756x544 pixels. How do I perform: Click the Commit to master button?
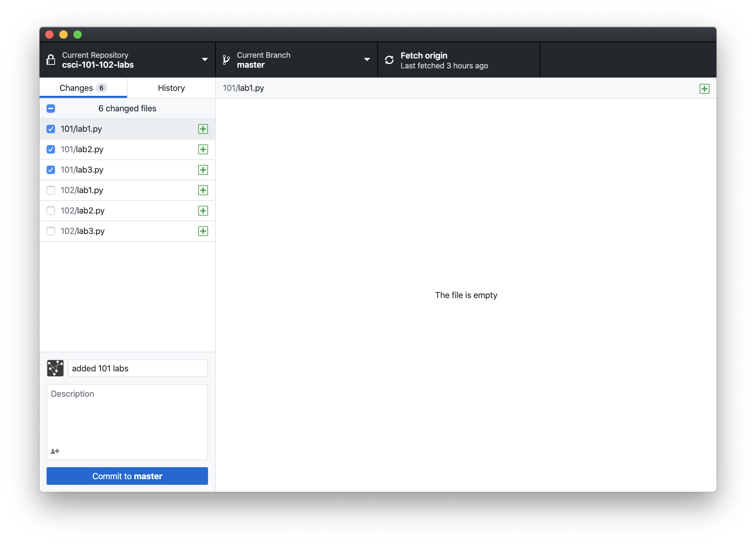point(127,476)
